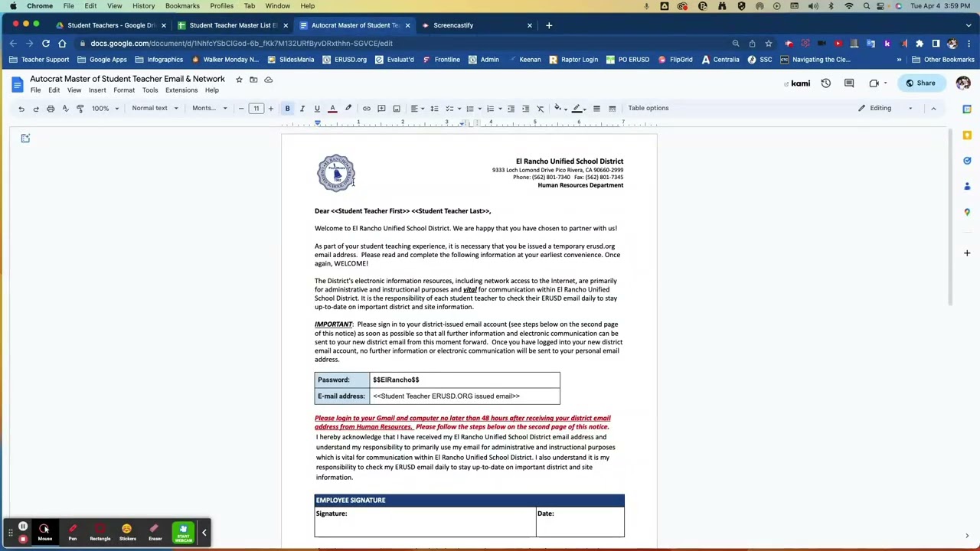This screenshot has height=551, width=980.
Task: Open the Insert menu
Action: point(97,90)
